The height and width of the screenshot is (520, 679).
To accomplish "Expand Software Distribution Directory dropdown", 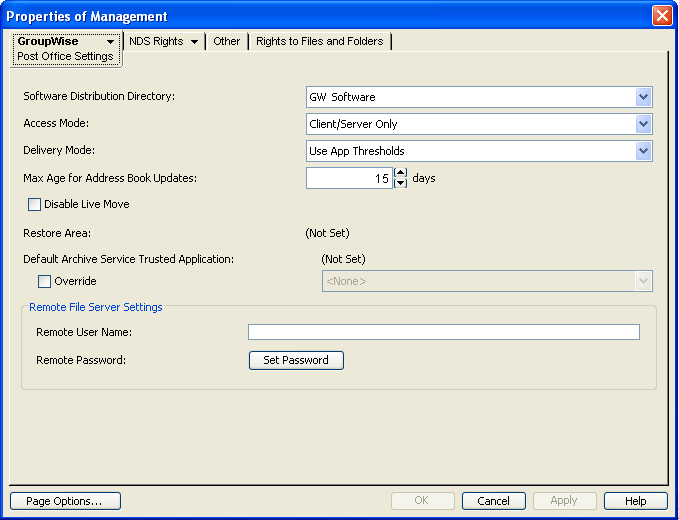I will click(x=643, y=97).
